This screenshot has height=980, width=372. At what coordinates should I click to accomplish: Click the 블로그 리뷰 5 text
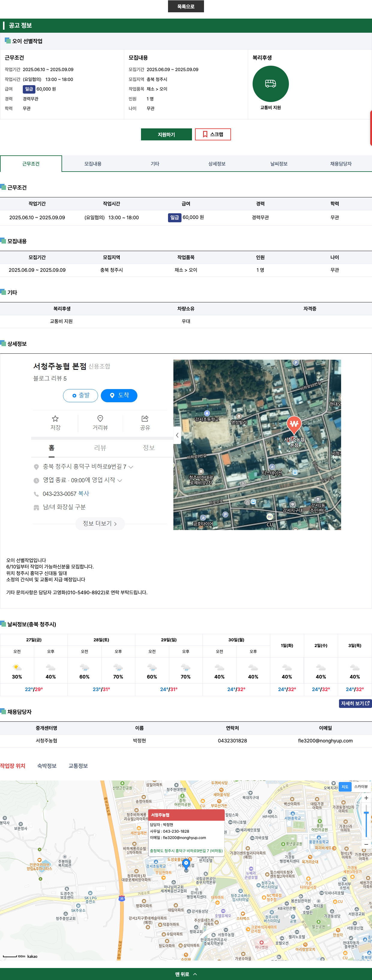[x=50, y=378]
